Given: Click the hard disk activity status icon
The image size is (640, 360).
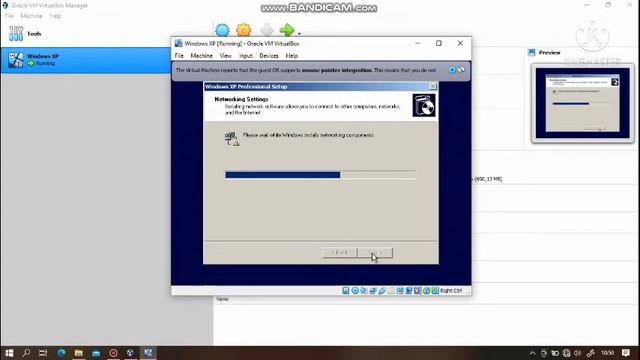Looking at the screenshot, I should pos(346,291).
